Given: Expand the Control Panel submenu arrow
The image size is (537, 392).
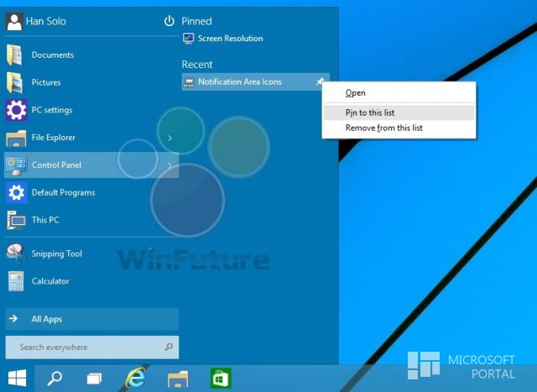Looking at the screenshot, I should tap(169, 165).
